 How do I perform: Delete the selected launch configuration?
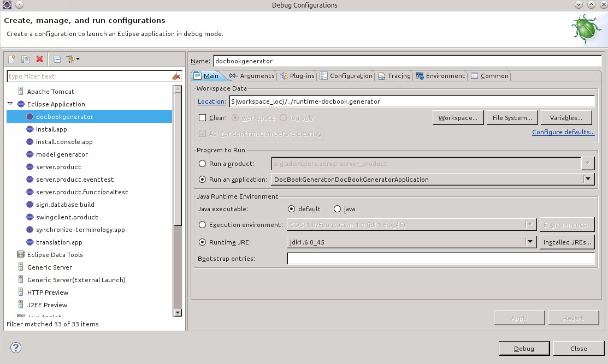point(39,59)
